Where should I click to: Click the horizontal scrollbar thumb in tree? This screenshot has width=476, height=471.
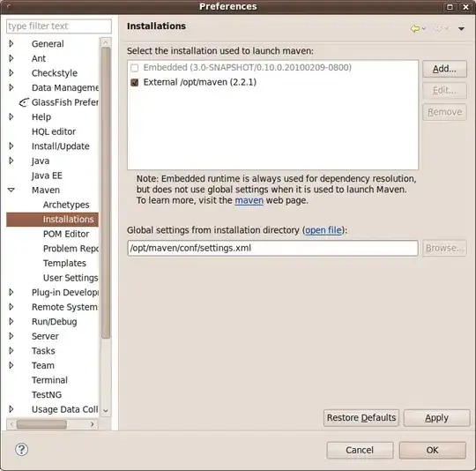click(x=41, y=424)
